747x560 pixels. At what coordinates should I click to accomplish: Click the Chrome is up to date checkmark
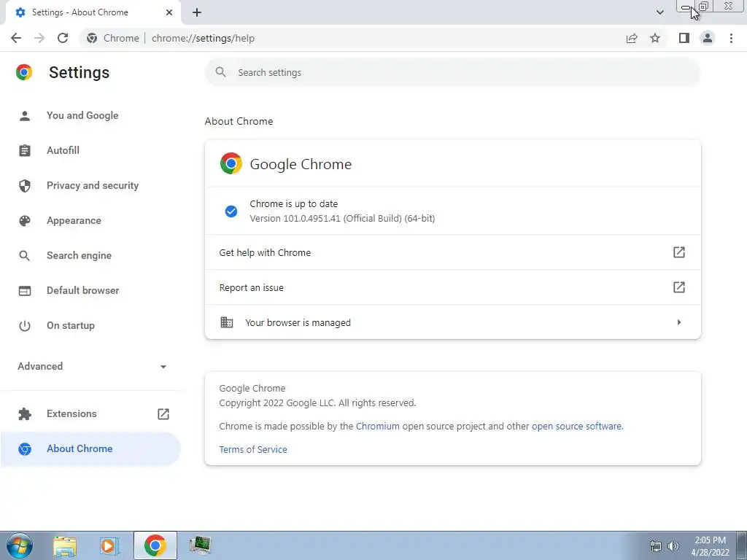(231, 211)
